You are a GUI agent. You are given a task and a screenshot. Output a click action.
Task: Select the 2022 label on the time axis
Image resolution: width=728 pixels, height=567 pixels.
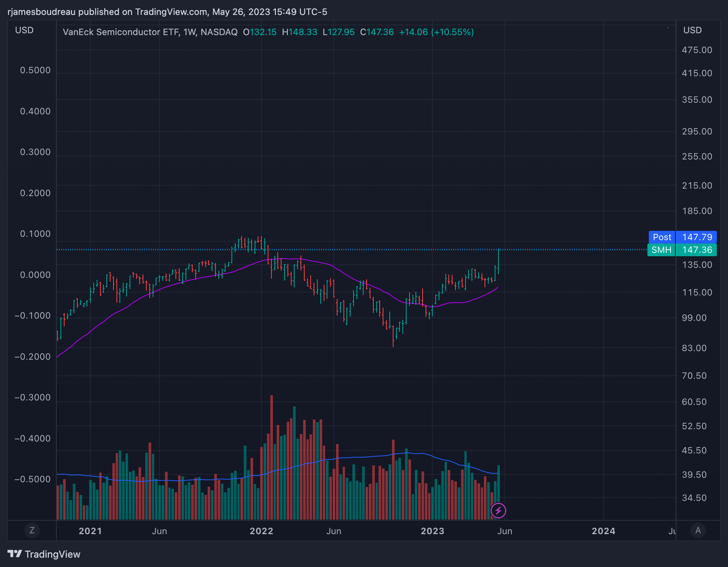point(261,531)
